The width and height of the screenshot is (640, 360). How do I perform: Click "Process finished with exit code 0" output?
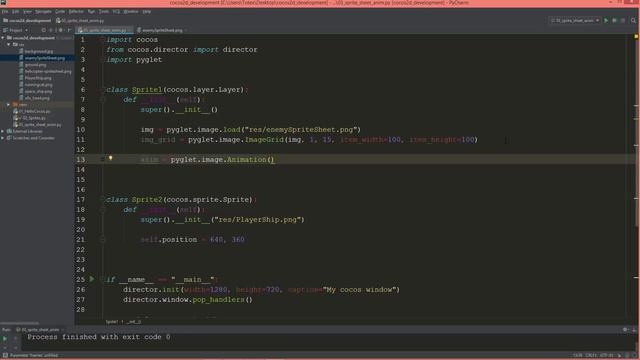click(x=99, y=337)
